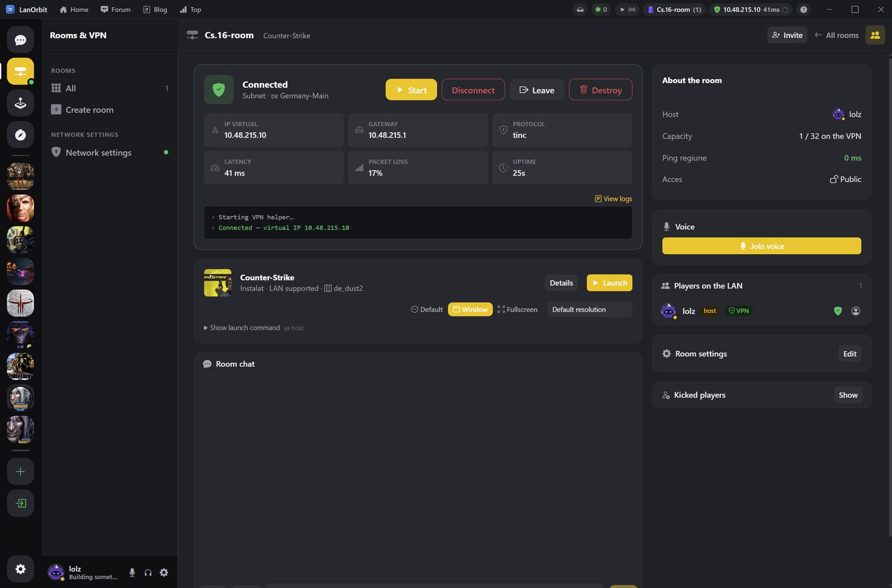Click the help question mark icon
Viewport: 892px width, 588px height.
pyautogui.click(x=803, y=10)
